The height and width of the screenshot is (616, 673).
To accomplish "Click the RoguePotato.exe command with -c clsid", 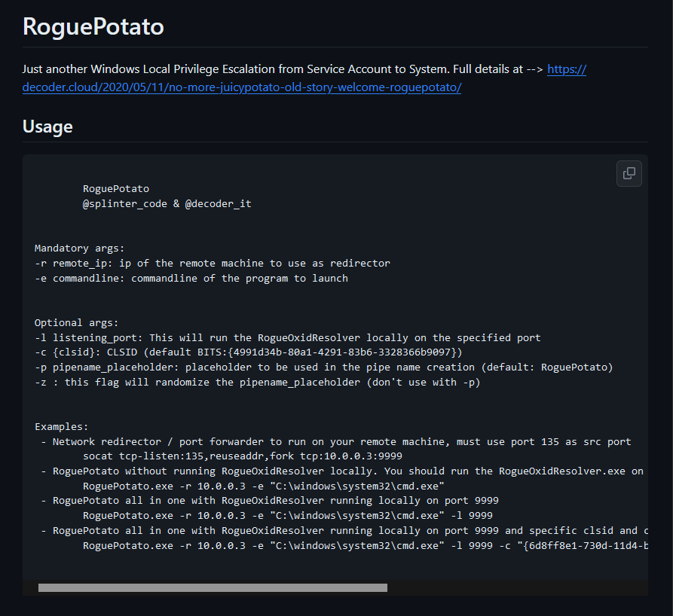I will click(366, 546).
